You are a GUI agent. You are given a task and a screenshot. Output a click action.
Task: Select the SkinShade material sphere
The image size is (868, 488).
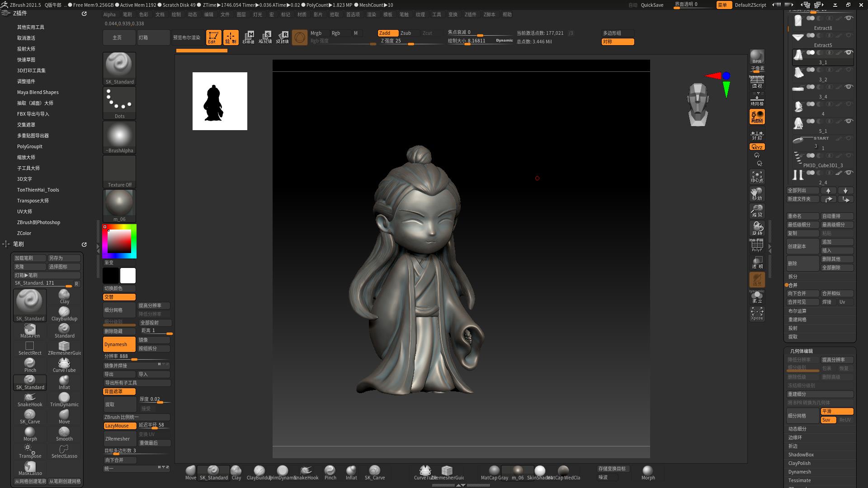(x=539, y=471)
